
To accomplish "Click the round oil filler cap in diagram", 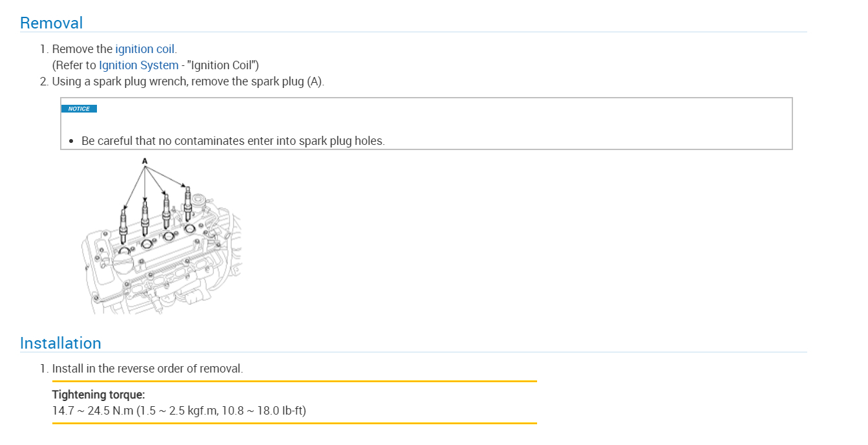I will coord(123,264).
